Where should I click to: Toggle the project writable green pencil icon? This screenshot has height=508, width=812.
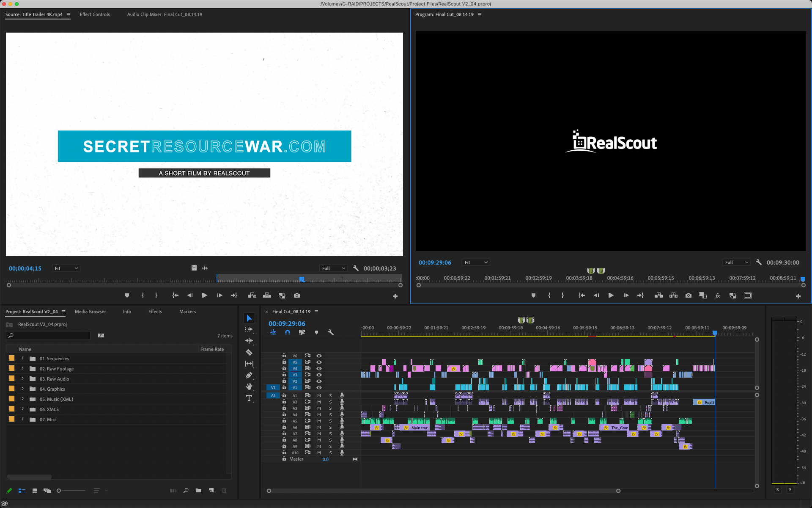point(9,491)
